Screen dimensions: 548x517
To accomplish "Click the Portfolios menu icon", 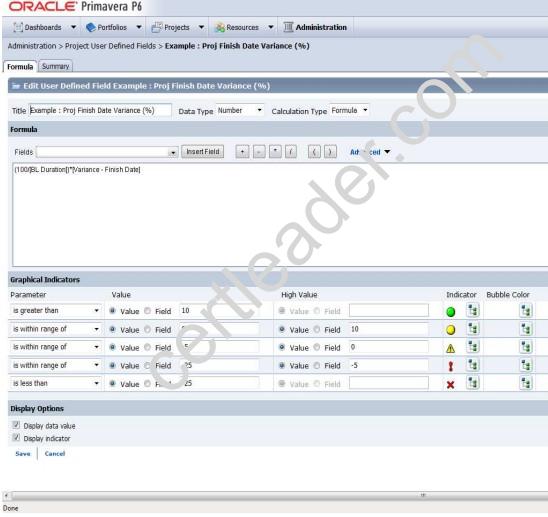I will tap(91, 27).
